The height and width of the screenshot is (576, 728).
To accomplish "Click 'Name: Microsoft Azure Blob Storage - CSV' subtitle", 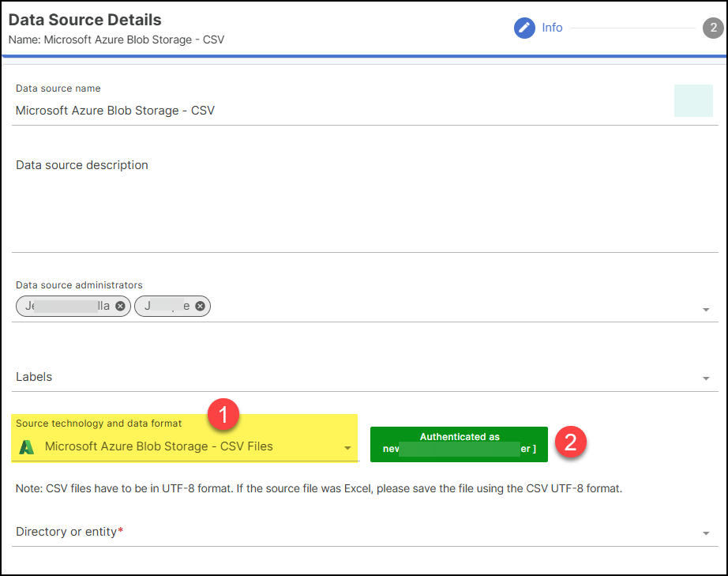I will (117, 40).
